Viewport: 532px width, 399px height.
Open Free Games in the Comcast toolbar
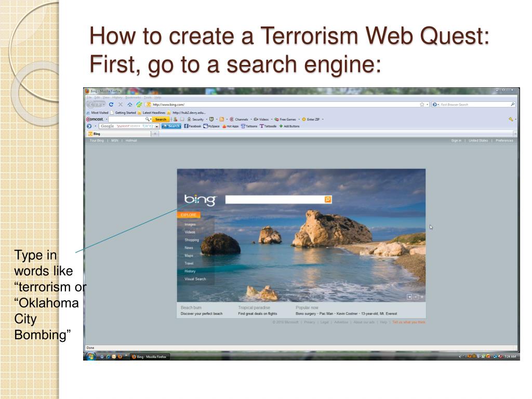(x=285, y=119)
